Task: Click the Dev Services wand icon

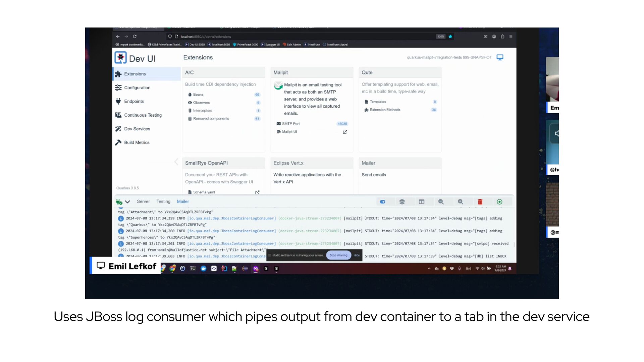Action: pos(118,129)
